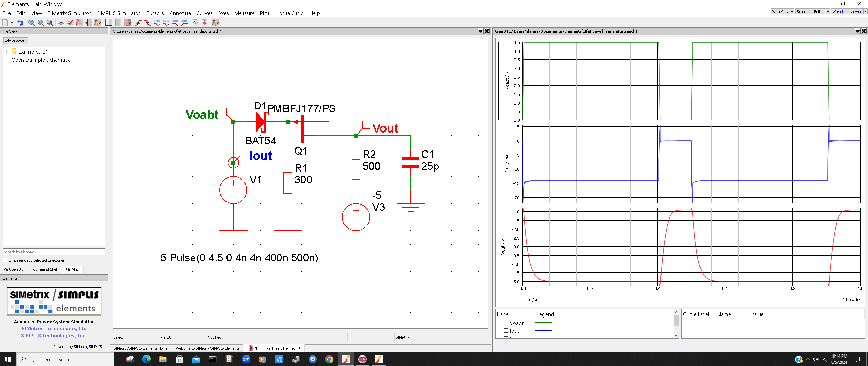Click the Add directory button

[x=16, y=41]
